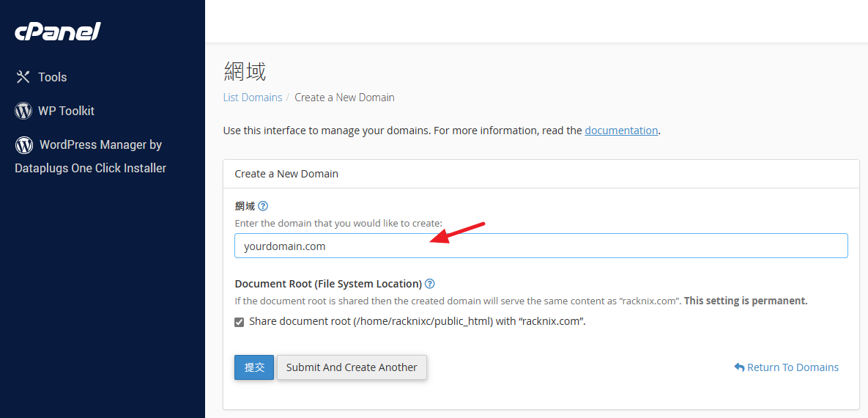
Task: Click the 'Create a New Domain' breadcrumb text
Action: 344,98
